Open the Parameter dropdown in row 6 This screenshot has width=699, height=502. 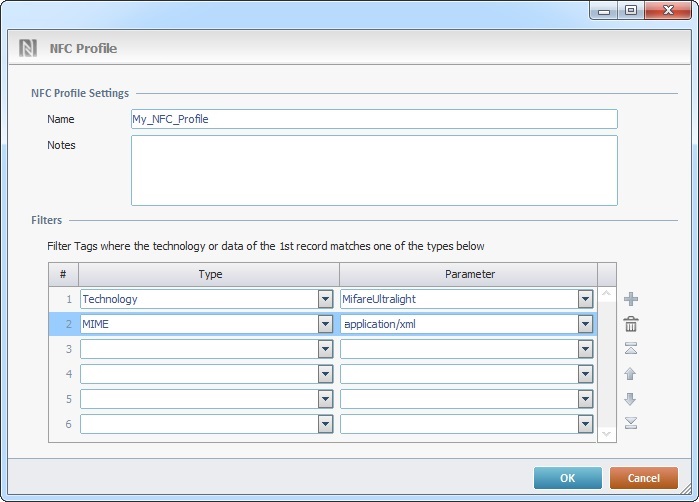click(x=585, y=424)
